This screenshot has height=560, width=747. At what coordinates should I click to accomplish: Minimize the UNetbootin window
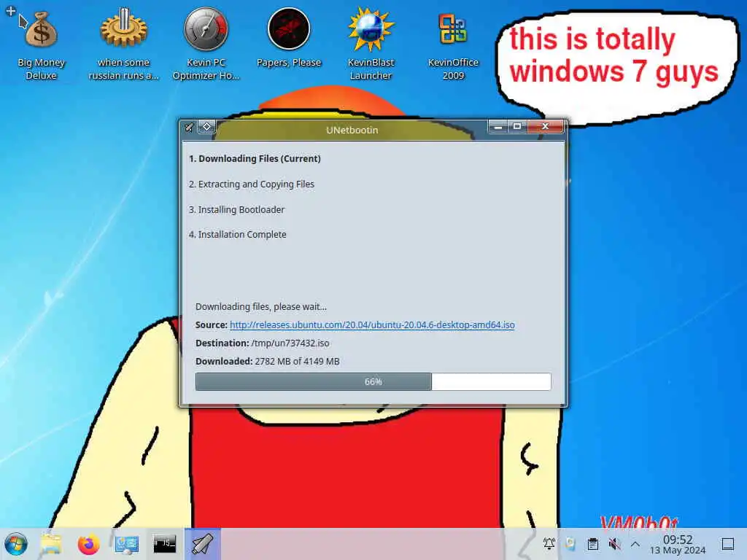pos(498,127)
